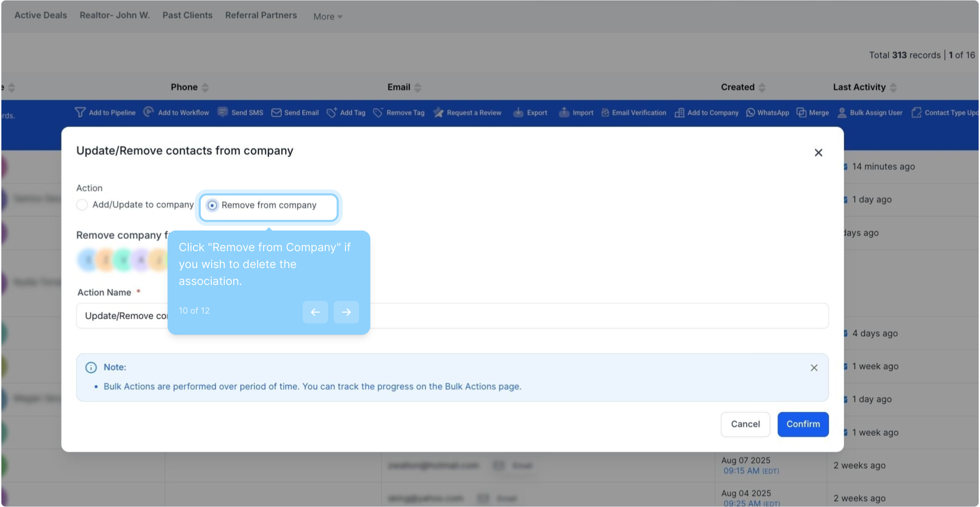Click the Request a Review star icon
Image resolution: width=980 pixels, height=507 pixels.
pyautogui.click(x=438, y=112)
